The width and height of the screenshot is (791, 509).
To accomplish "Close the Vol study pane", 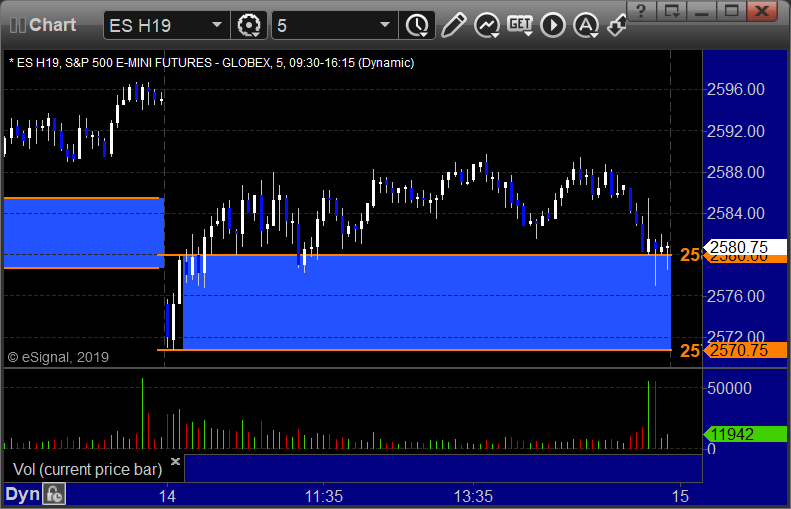I will [x=175, y=461].
